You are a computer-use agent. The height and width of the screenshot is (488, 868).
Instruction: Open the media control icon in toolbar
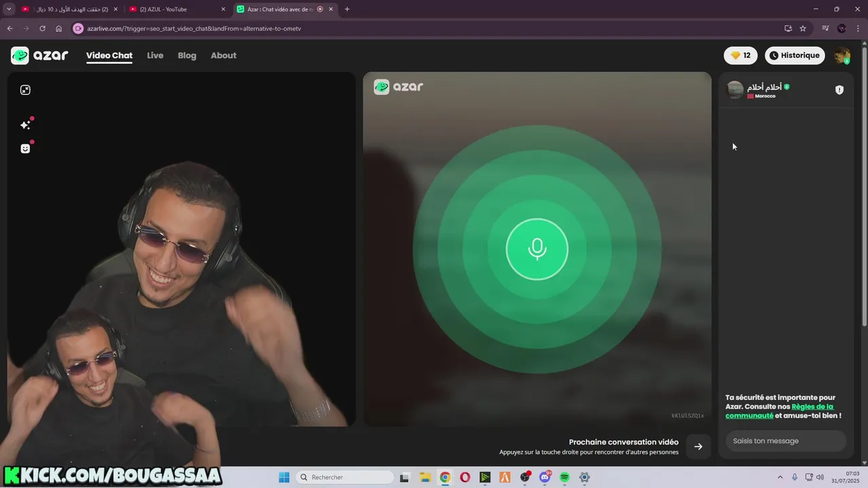(825, 28)
